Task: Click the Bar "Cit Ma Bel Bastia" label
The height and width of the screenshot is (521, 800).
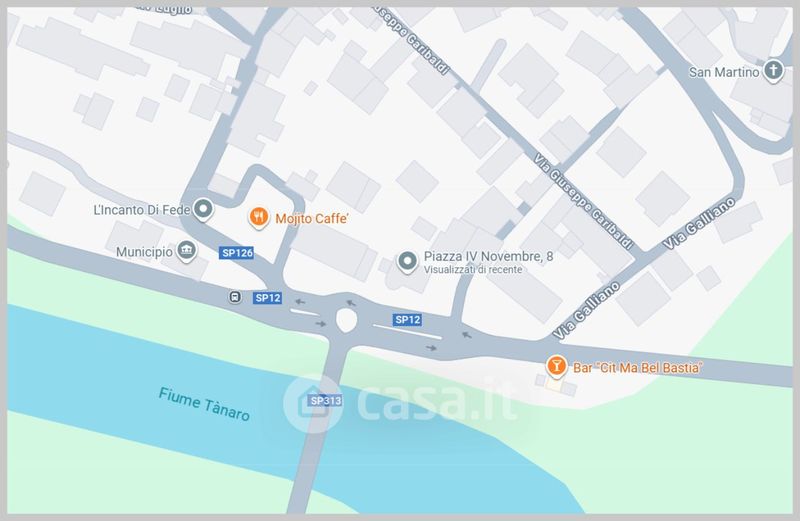Action: (638, 367)
